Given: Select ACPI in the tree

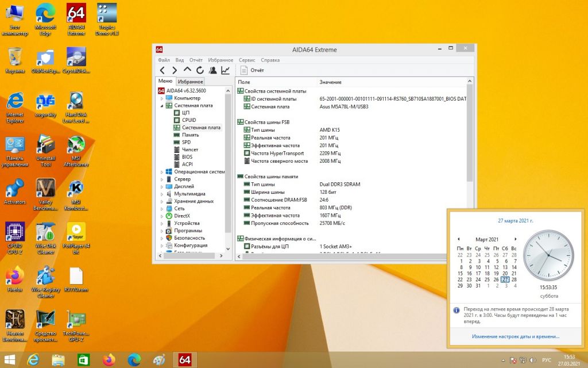Looking at the screenshot, I should pyautogui.click(x=187, y=164).
